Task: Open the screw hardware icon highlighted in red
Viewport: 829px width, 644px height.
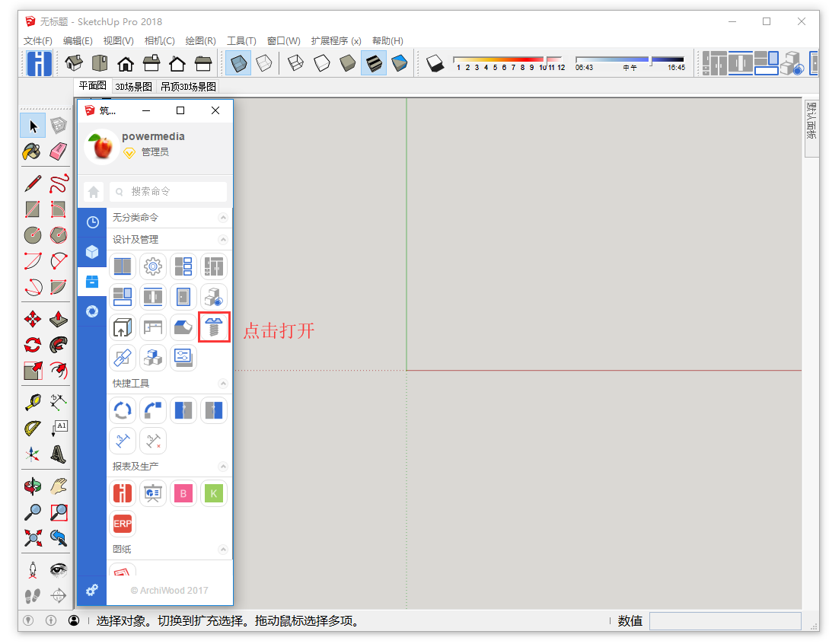Action: click(213, 327)
